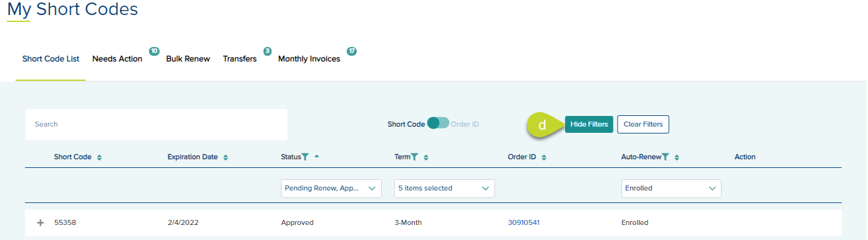The image size is (868, 240).
Task: Click the Status ascending sort arrow
Action: (x=316, y=156)
